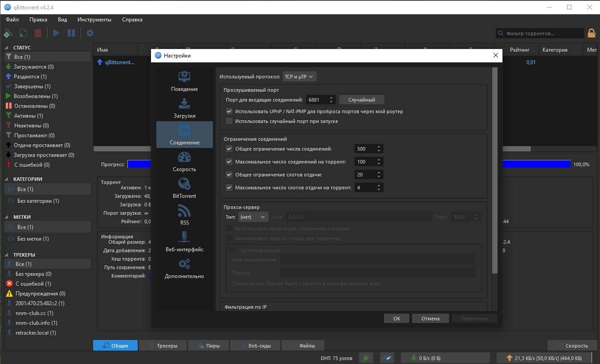This screenshot has width=600, height=364.
Task: Click the red delete torrent trash icon
Action: pyautogui.click(x=38, y=33)
